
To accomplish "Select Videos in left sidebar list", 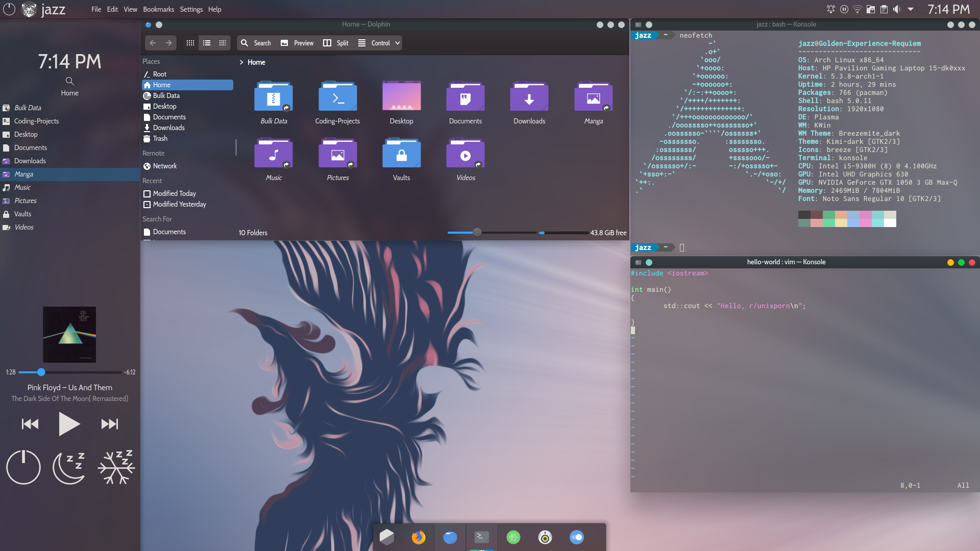I will [x=70, y=228].
